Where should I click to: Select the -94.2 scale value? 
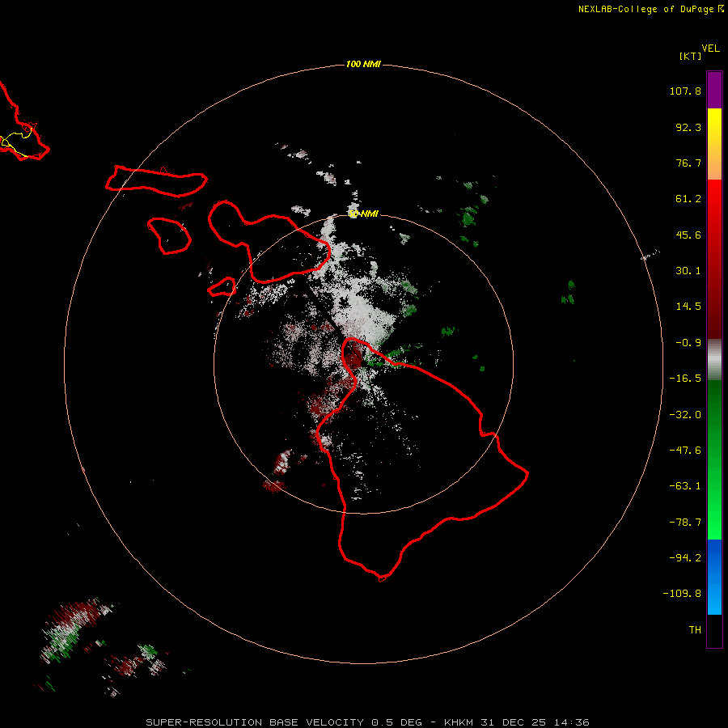[x=685, y=557]
